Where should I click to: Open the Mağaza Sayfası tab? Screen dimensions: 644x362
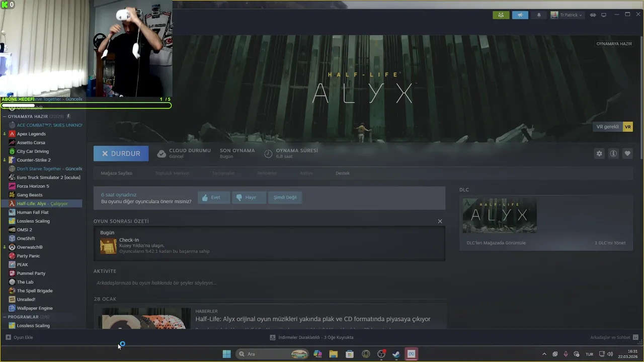click(117, 173)
